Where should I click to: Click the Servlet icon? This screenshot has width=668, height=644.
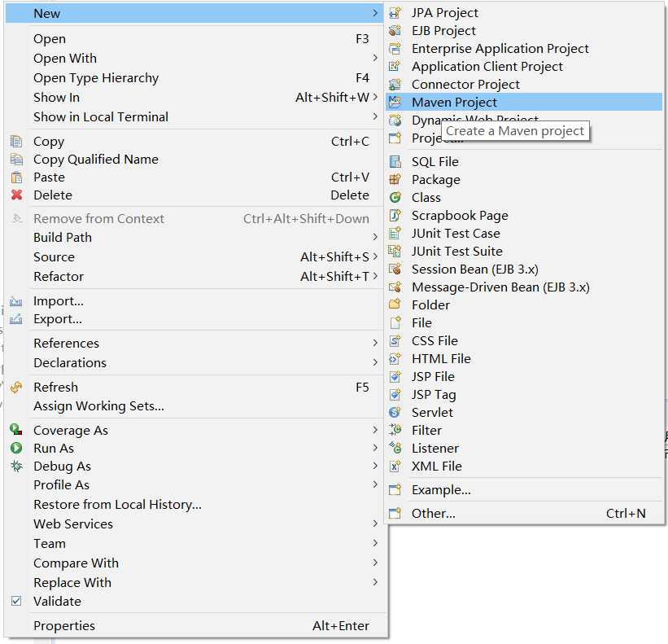click(x=395, y=413)
